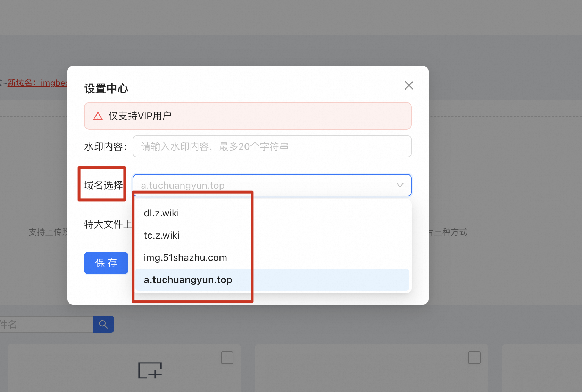Select a.tuchuangyun.top in dropdown list

click(x=272, y=280)
